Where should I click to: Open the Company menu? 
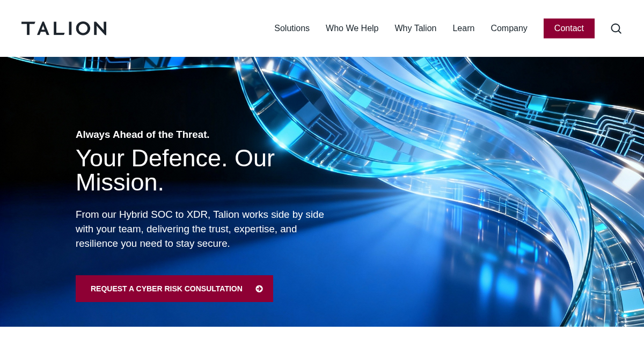509,28
